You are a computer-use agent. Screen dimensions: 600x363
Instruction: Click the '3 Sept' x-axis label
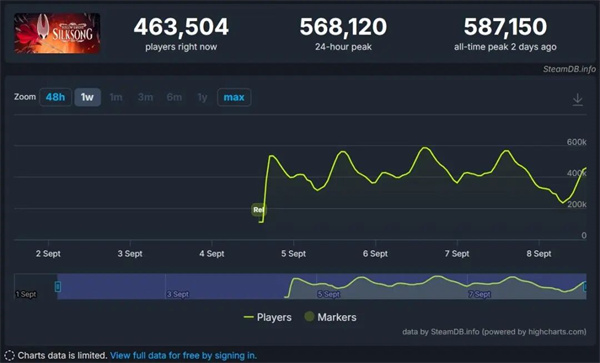130,254
